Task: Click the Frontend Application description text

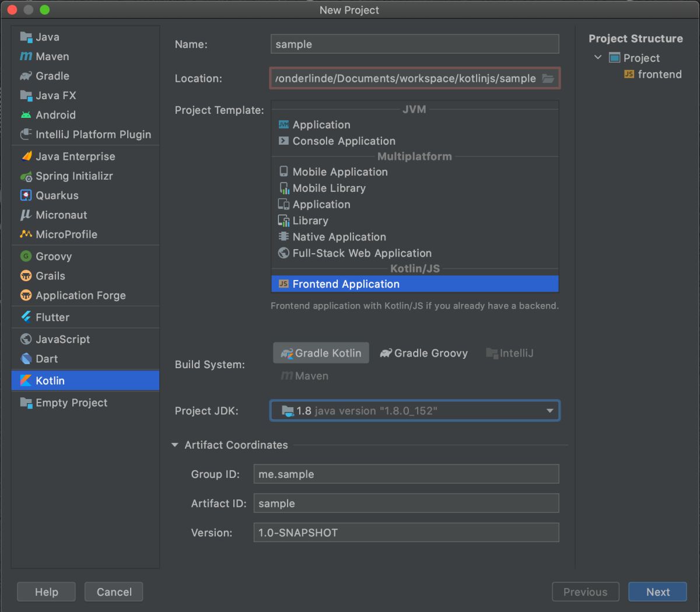Action: pos(414,306)
